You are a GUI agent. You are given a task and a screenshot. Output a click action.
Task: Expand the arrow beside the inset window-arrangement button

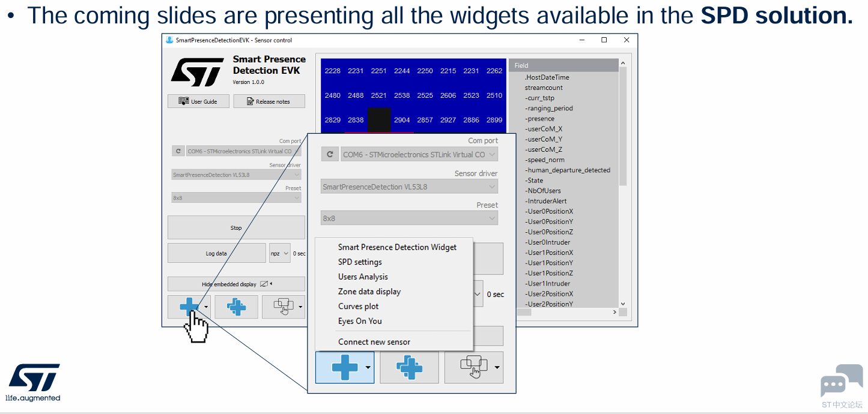click(x=497, y=367)
